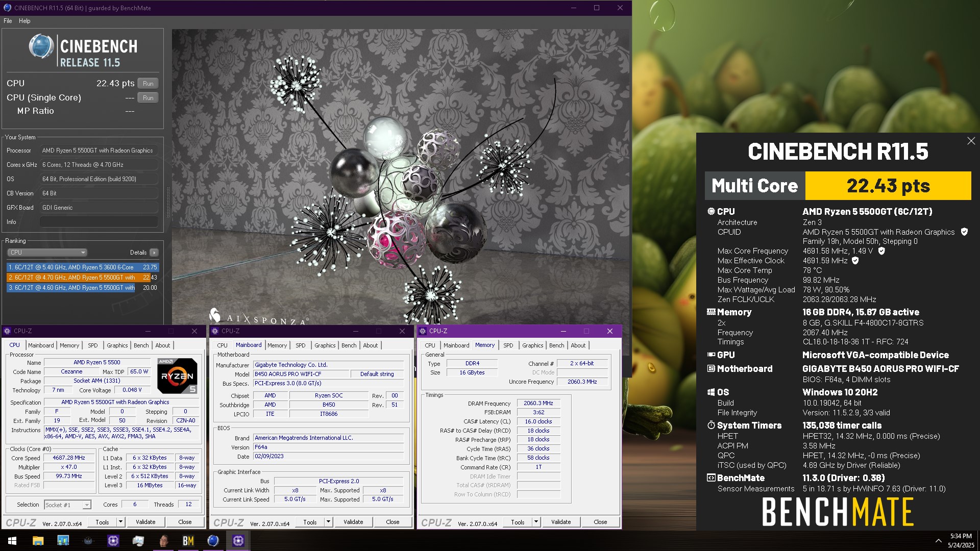
Task: Click the GPU icon in BenchMate panel
Action: coord(711,355)
